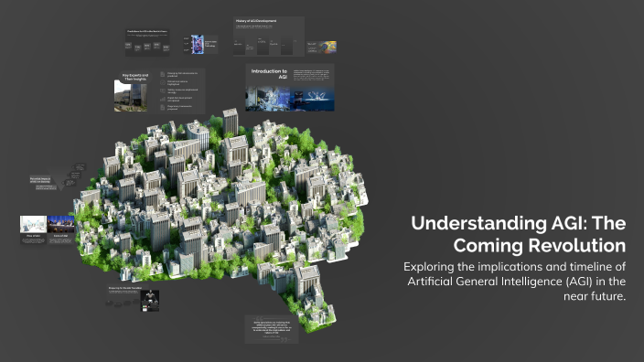The width and height of the screenshot is (644, 362).
Task: Select the robot image in Preparing frame
Action: click(x=150, y=301)
